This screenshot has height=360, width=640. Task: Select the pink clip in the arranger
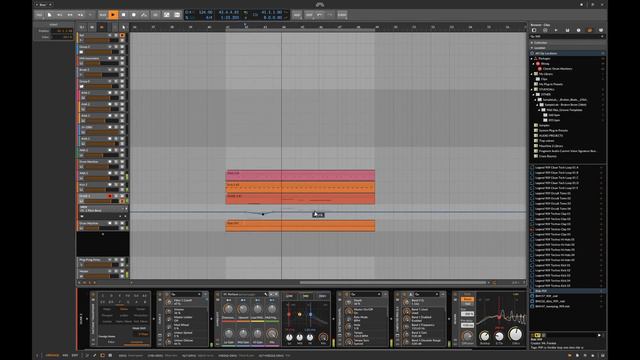(300, 176)
